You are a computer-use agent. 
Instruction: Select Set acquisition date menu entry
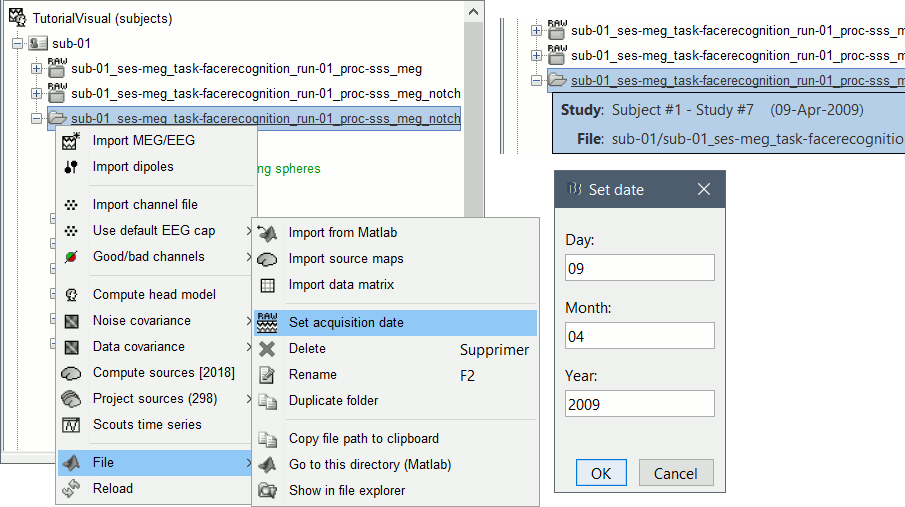coord(346,323)
